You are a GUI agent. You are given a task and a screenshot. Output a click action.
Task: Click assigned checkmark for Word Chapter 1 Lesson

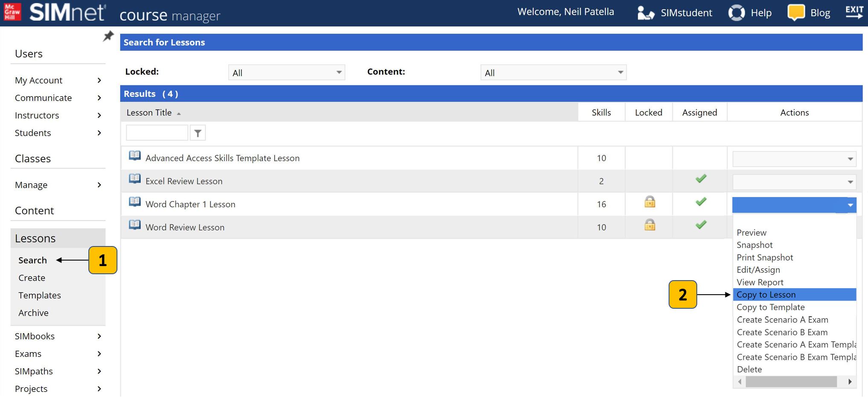pos(701,202)
